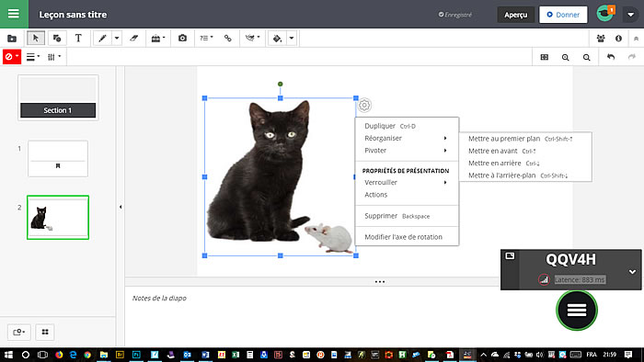Open Task View in the taskbar
The width and height of the screenshot is (644, 362).
(x=42, y=355)
